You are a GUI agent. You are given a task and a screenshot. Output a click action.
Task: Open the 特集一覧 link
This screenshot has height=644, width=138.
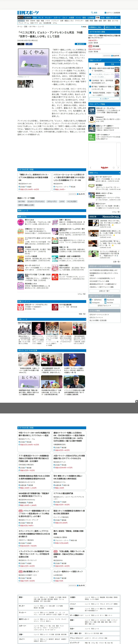pyautogui.click(x=82, y=314)
